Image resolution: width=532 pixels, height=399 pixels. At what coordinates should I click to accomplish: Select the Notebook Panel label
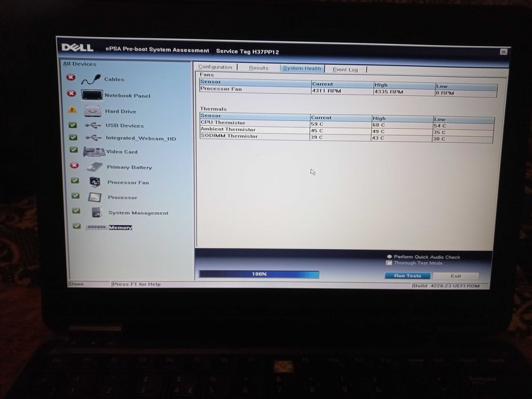[x=127, y=96]
